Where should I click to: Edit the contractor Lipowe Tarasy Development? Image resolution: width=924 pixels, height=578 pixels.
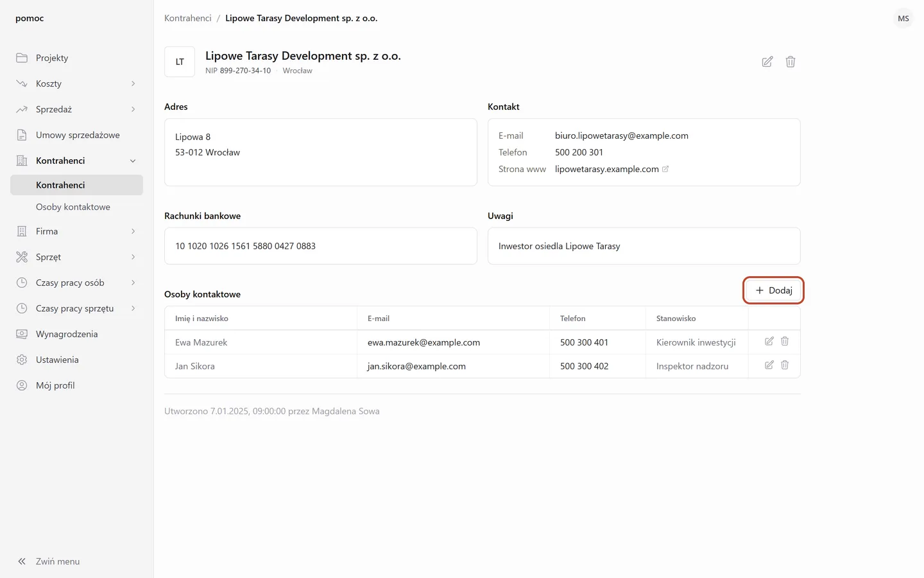[767, 62]
